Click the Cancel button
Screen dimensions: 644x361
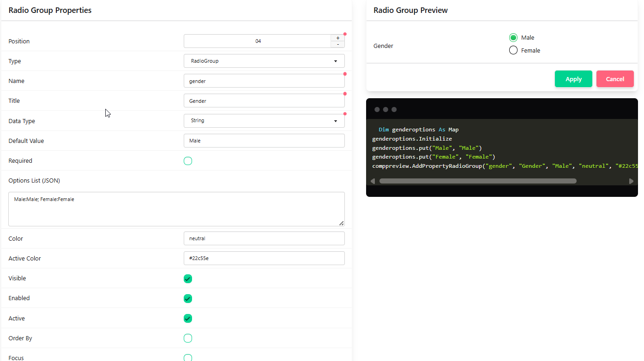click(x=615, y=79)
